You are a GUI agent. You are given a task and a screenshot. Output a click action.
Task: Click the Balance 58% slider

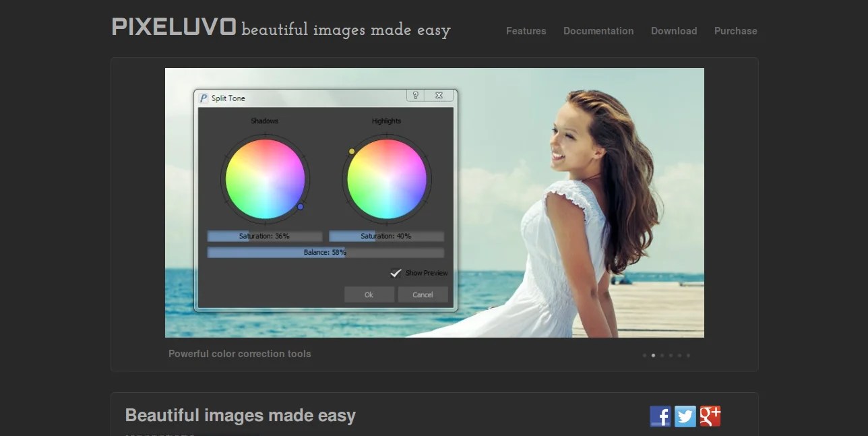(325, 252)
